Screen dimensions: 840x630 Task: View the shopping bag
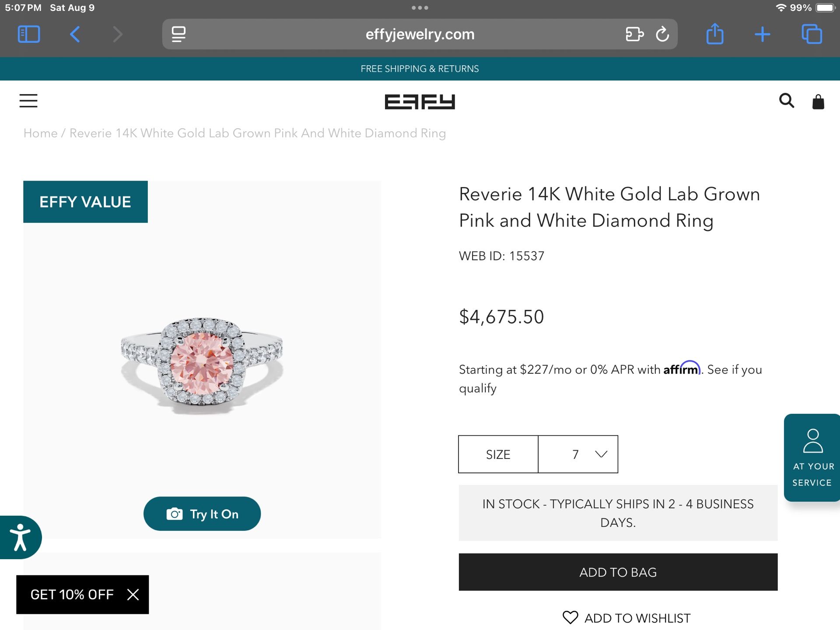(x=818, y=101)
